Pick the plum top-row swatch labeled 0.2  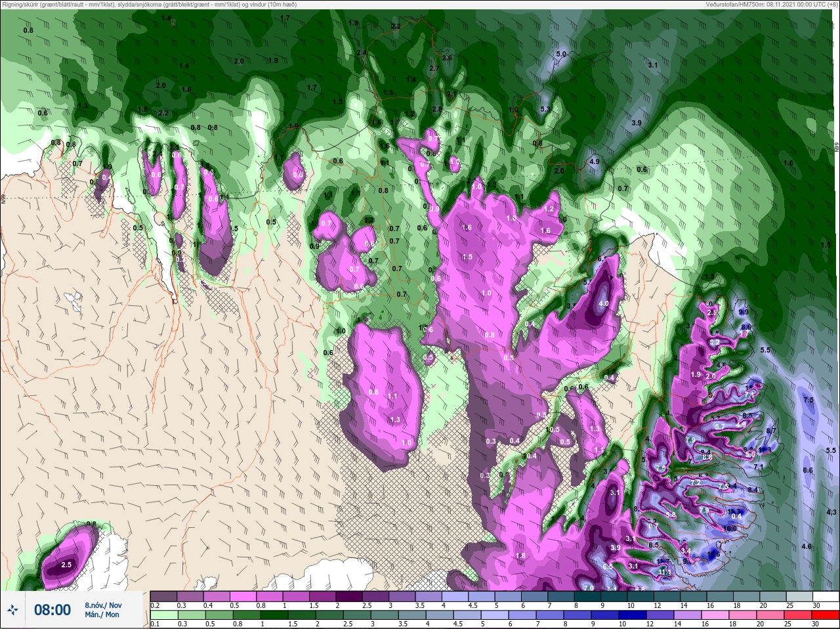[x=163, y=596]
